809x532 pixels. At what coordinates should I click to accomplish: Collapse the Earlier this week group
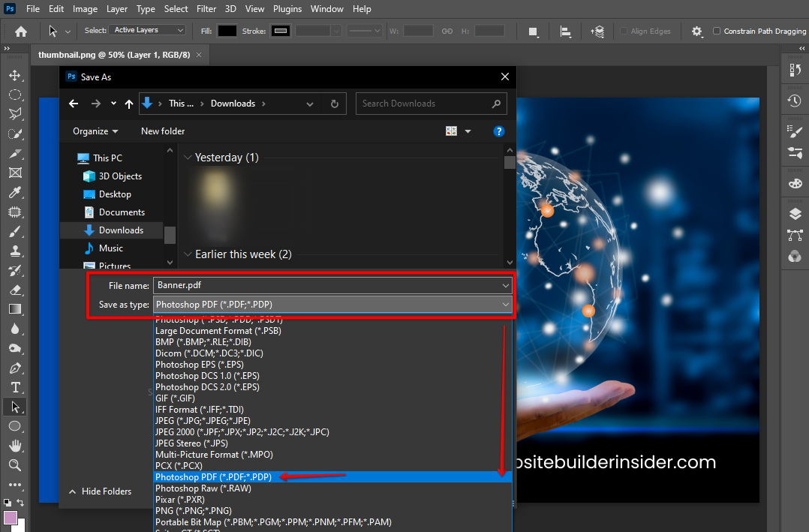188,254
